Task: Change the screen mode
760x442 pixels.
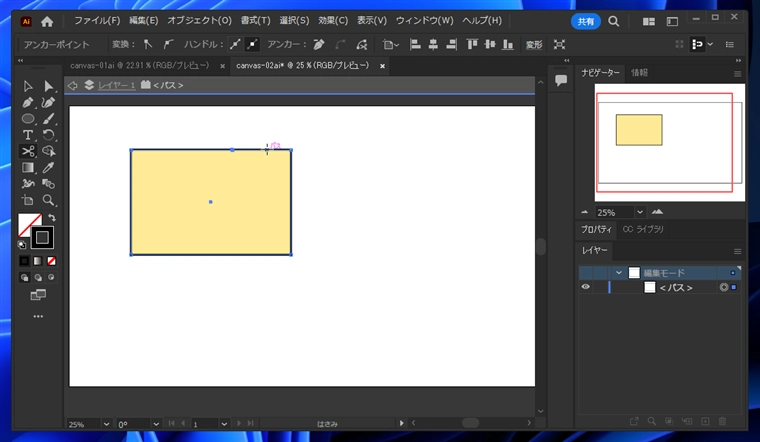Action: point(38,295)
